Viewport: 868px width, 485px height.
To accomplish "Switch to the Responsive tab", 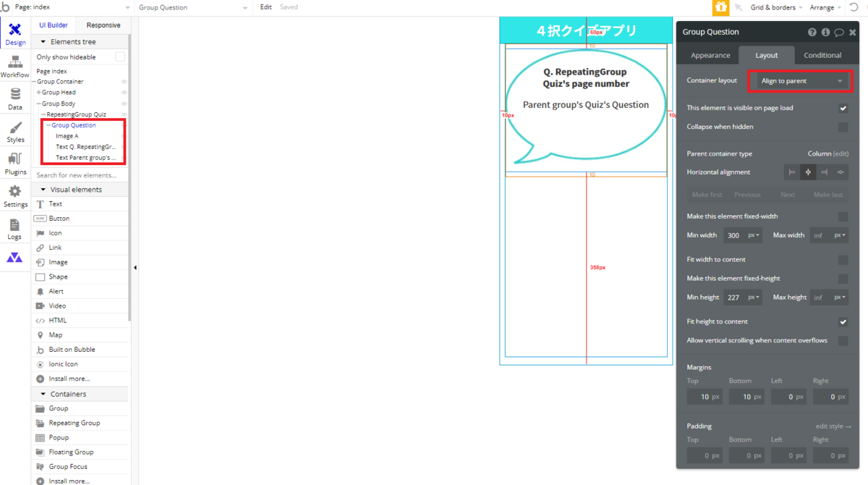I will [x=103, y=25].
